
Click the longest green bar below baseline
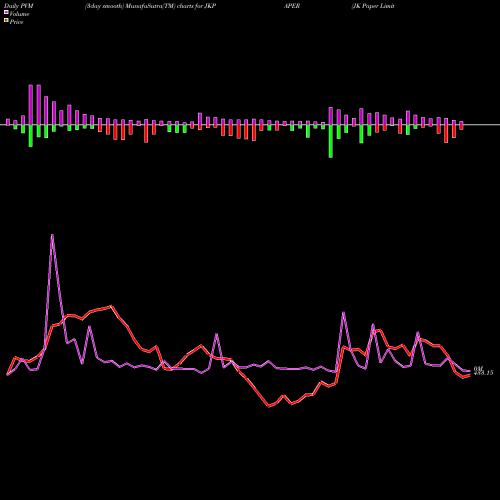[331, 141]
